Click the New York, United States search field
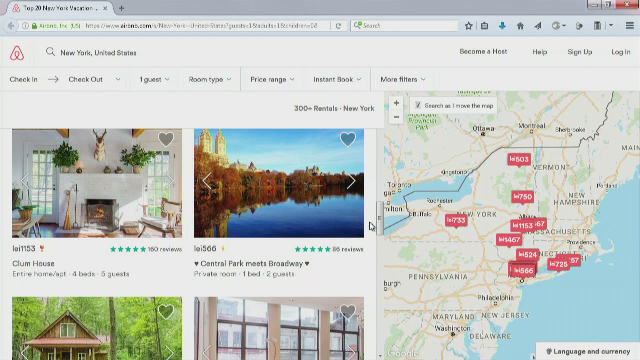Image resolution: width=640 pixels, height=360 pixels. pyautogui.click(x=98, y=53)
